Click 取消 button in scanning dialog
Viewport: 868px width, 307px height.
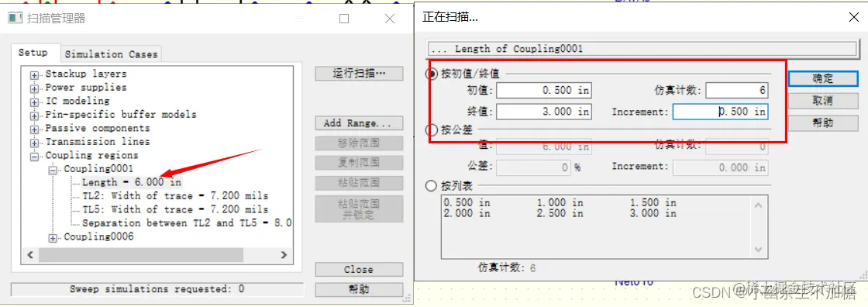click(822, 101)
